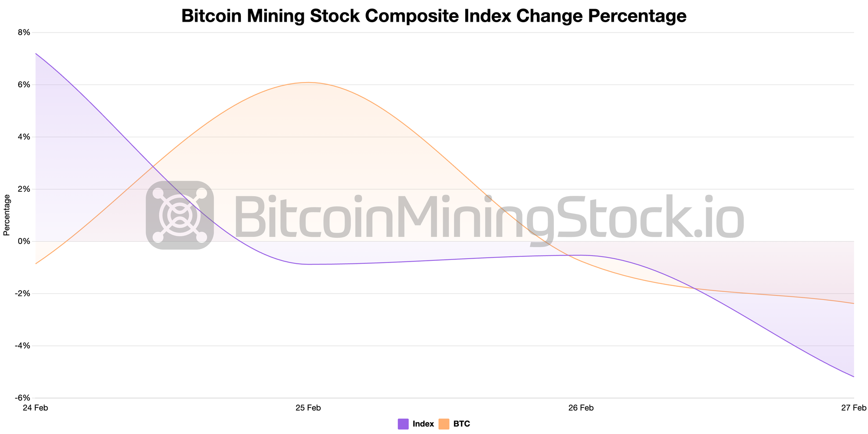868x434 pixels.
Task: Click the orange BTC legend swatch
Action: 444,424
